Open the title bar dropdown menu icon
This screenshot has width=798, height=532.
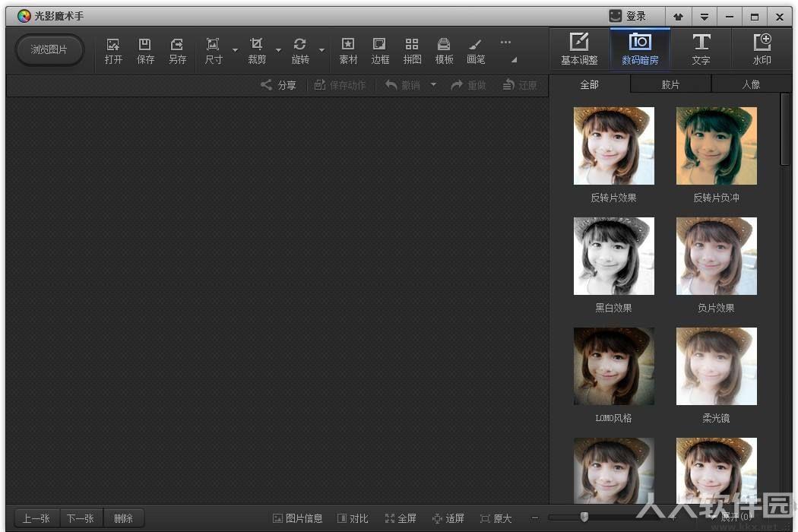(704, 17)
